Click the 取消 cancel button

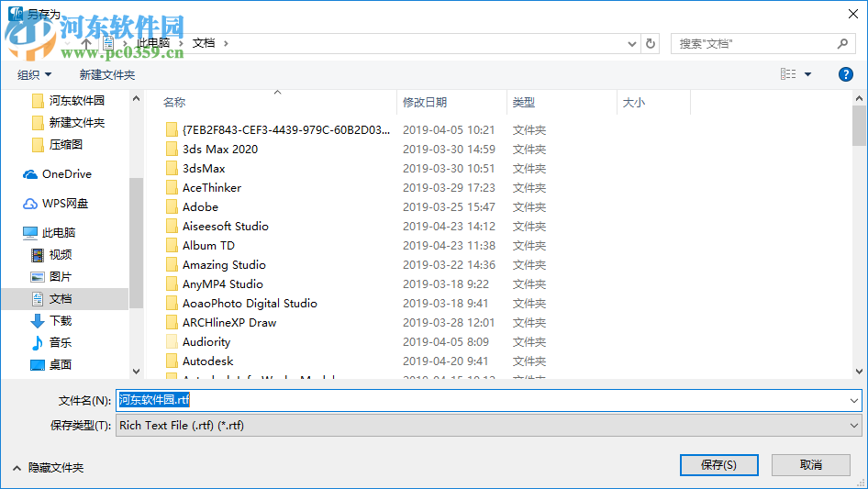point(811,465)
